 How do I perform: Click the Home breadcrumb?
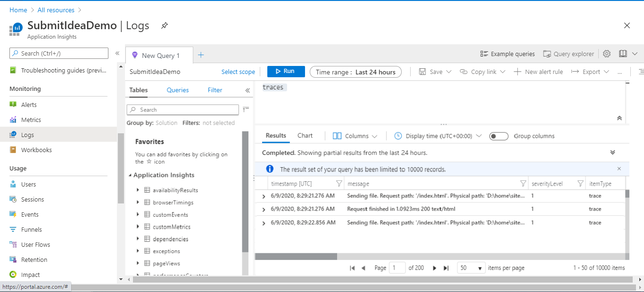click(x=18, y=10)
